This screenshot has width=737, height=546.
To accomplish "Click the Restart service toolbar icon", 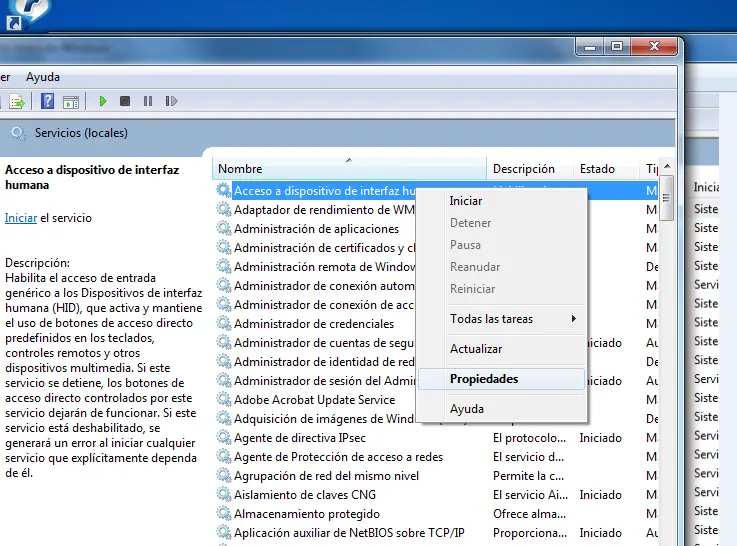I will pyautogui.click(x=171, y=101).
